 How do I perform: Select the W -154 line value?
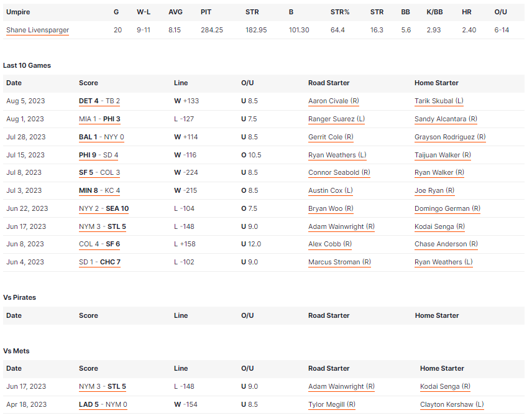[186, 404]
